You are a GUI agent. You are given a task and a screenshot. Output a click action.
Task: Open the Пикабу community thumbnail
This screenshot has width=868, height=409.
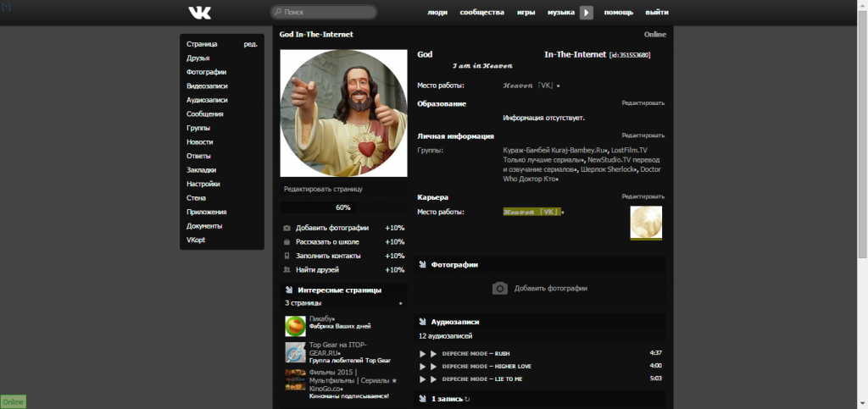[296, 326]
